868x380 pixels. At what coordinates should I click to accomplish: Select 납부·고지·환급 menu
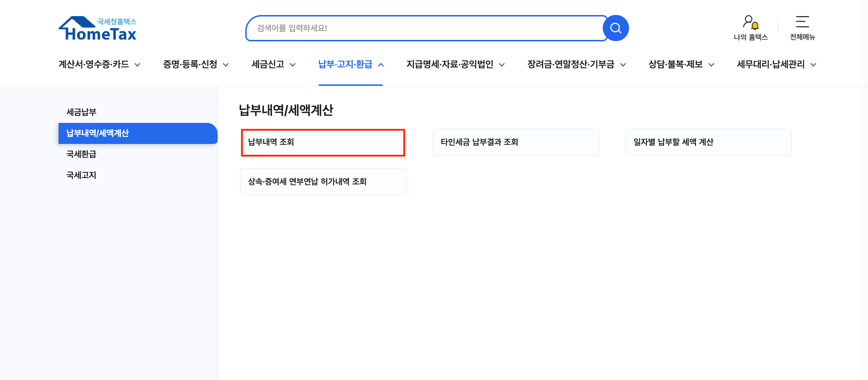(345, 64)
